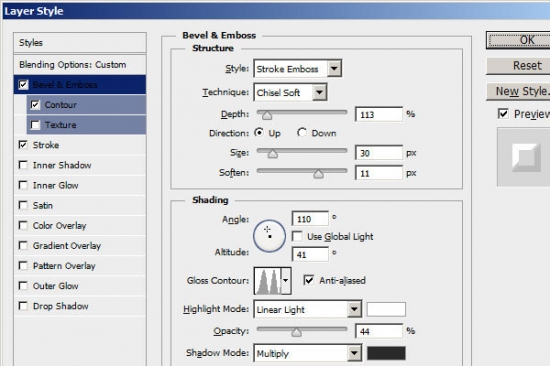Uncheck the Bevel & Emboss checkbox
This screenshot has height=366, width=550.
pyautogui.click(x=23, y=85)
